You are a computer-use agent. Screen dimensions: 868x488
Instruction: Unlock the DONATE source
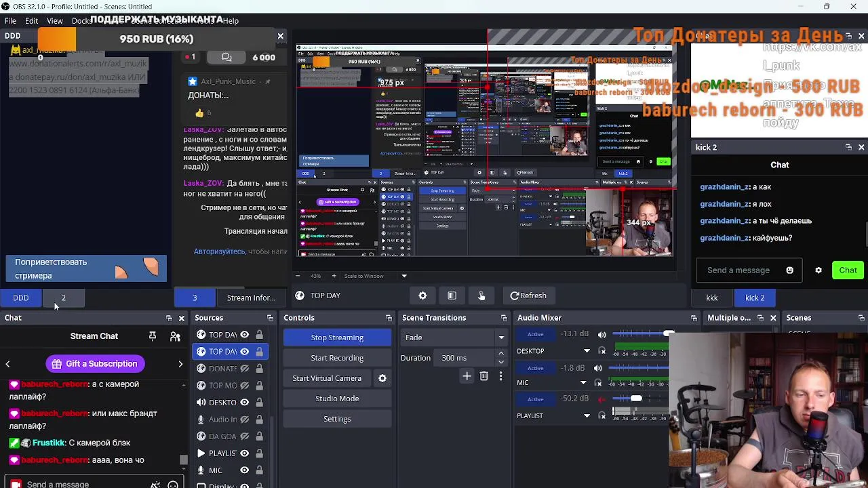259,369
